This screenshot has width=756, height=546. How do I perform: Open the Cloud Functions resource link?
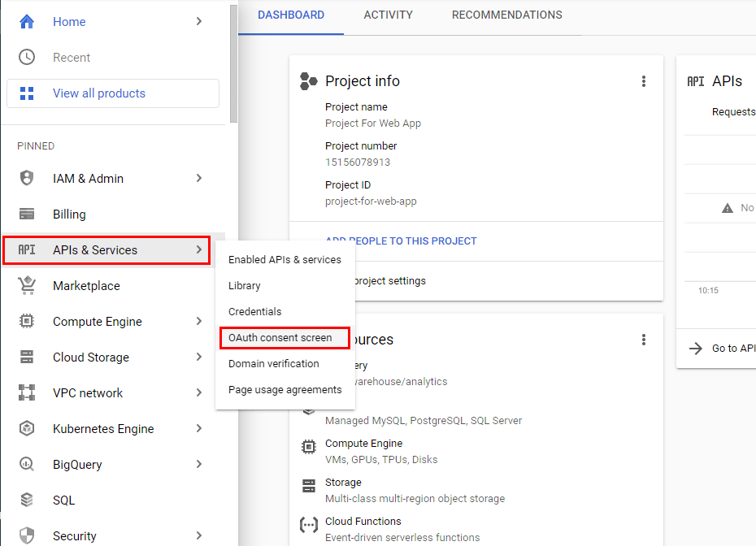pos(363,522)
